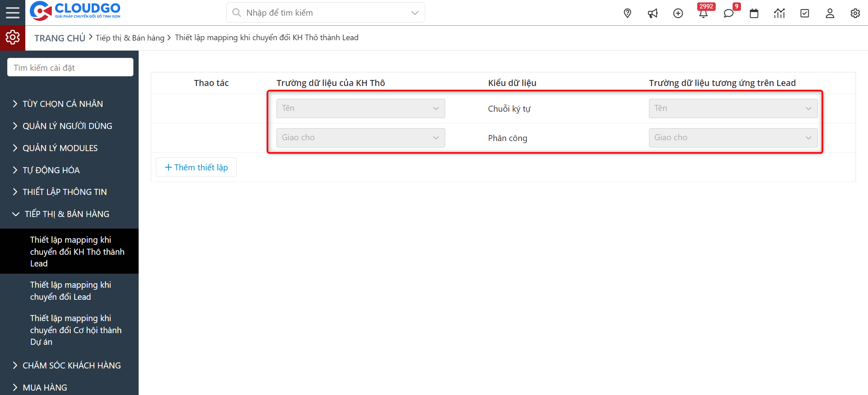
Task: Click the Thêm thiết lập button
Action: point(196,167)
